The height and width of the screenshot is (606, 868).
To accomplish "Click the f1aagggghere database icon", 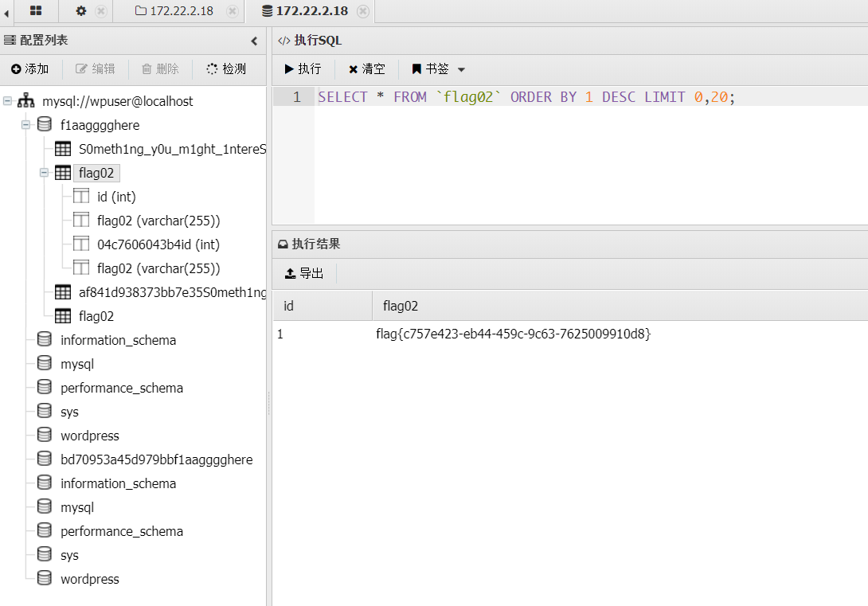I will (x=45, y=124).
